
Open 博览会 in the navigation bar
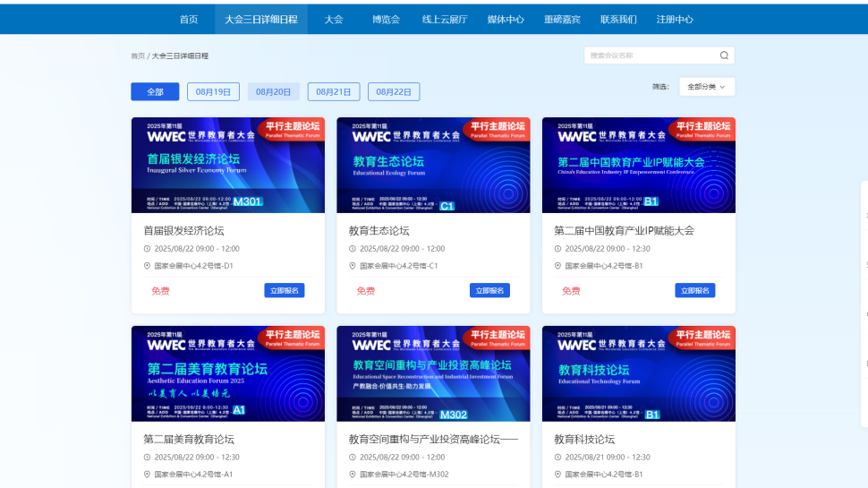[x=386, y=19]
